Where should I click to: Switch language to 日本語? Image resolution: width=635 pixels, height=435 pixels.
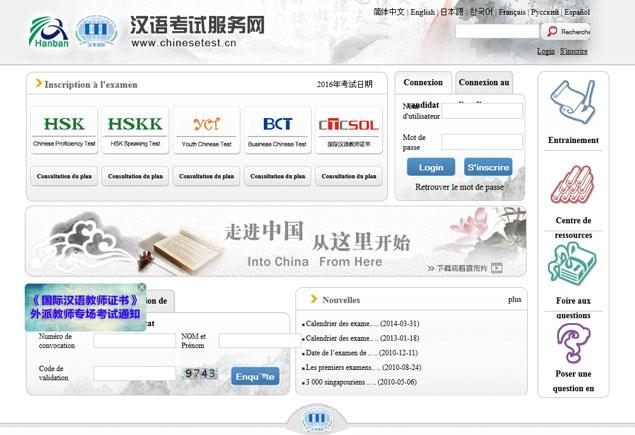click(x=452, y=12)
